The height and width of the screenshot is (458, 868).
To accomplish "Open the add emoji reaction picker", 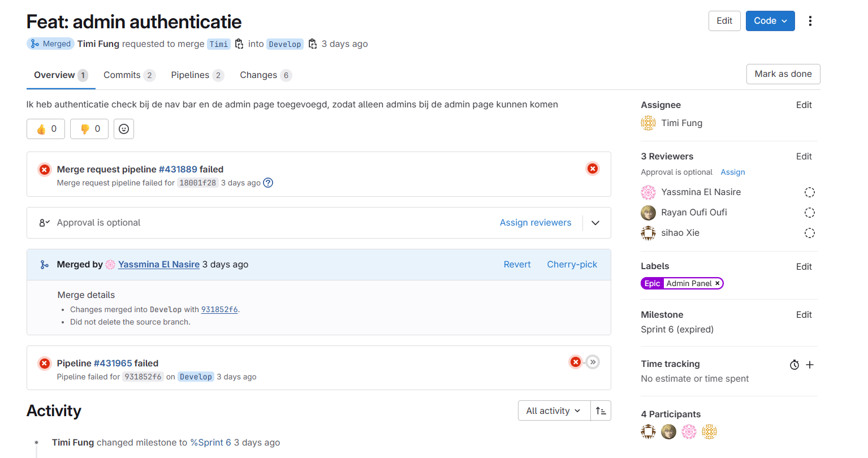I will click(x=124, y=129).
